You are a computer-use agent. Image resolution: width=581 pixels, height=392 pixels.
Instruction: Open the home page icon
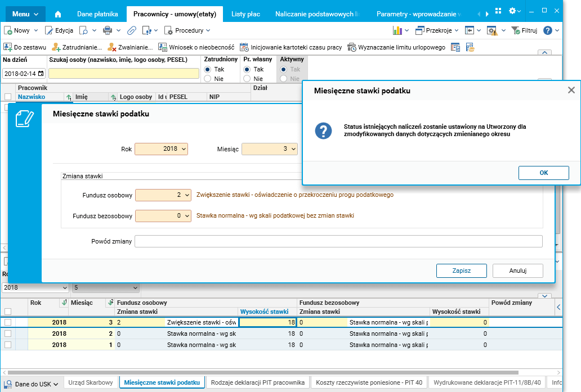pyautogui.click(x=58, y=14)
